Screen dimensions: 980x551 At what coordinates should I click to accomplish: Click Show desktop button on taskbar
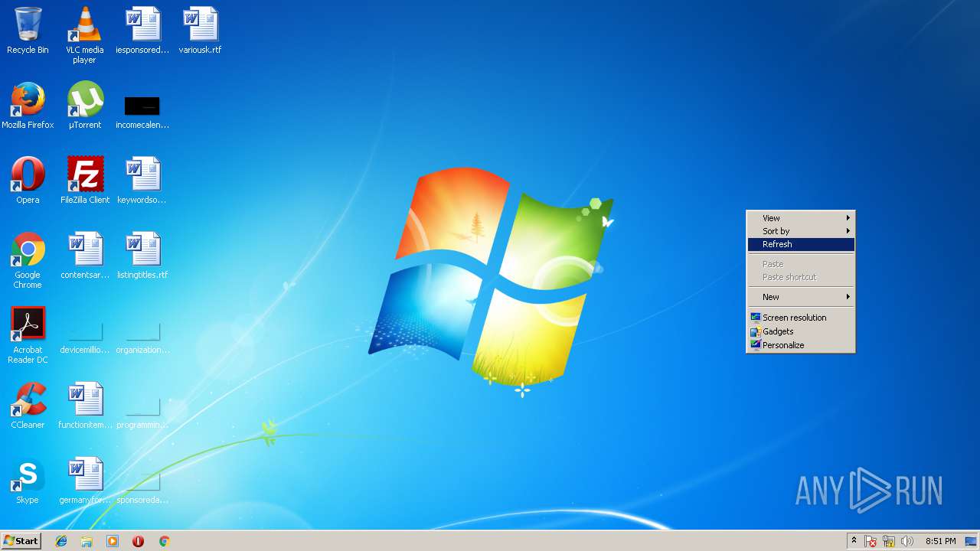[x=971, y=541]
